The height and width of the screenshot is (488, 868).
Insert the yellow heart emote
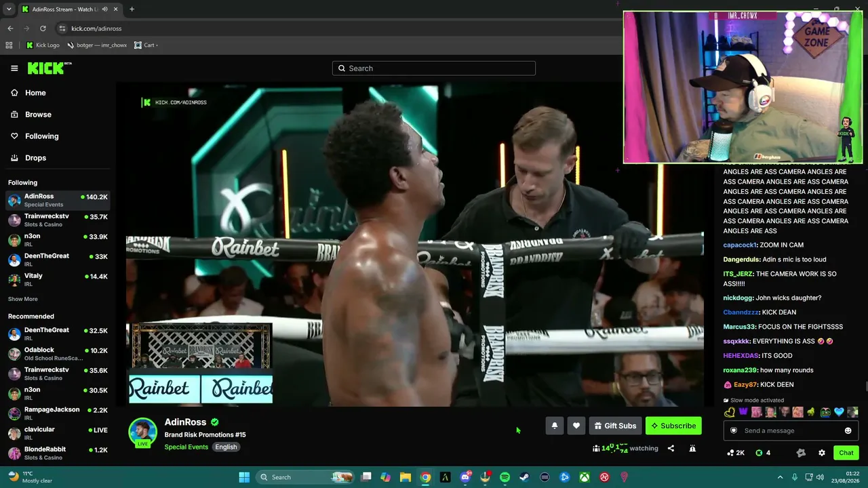pos(730,412)
